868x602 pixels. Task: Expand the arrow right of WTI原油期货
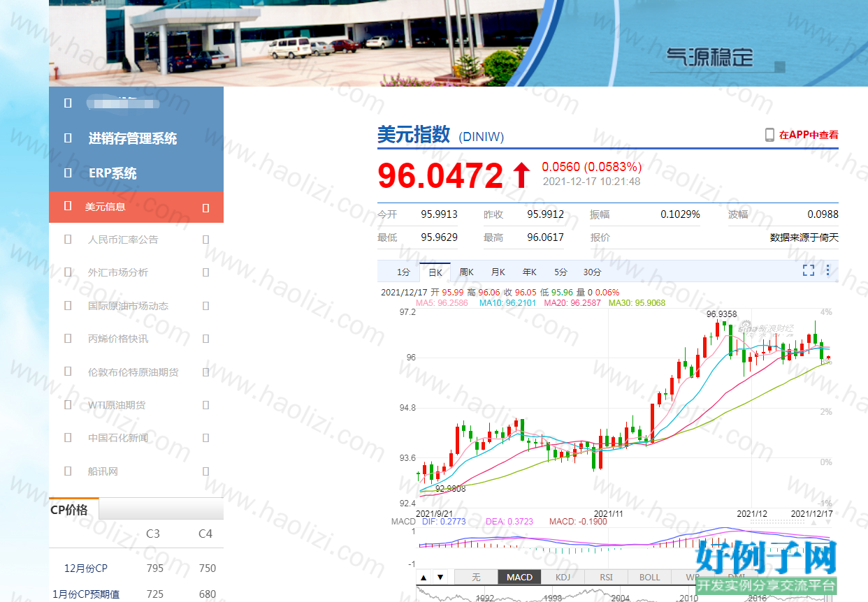point(205,405)
